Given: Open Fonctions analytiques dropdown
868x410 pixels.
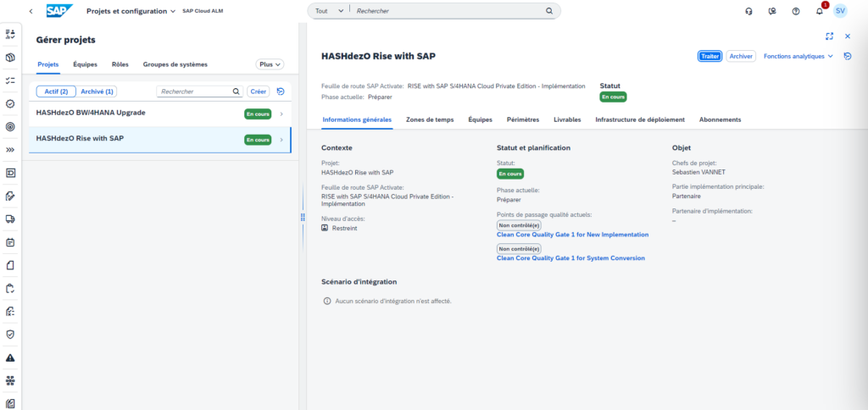Looking at the screenshot, I should click(798, 57).
